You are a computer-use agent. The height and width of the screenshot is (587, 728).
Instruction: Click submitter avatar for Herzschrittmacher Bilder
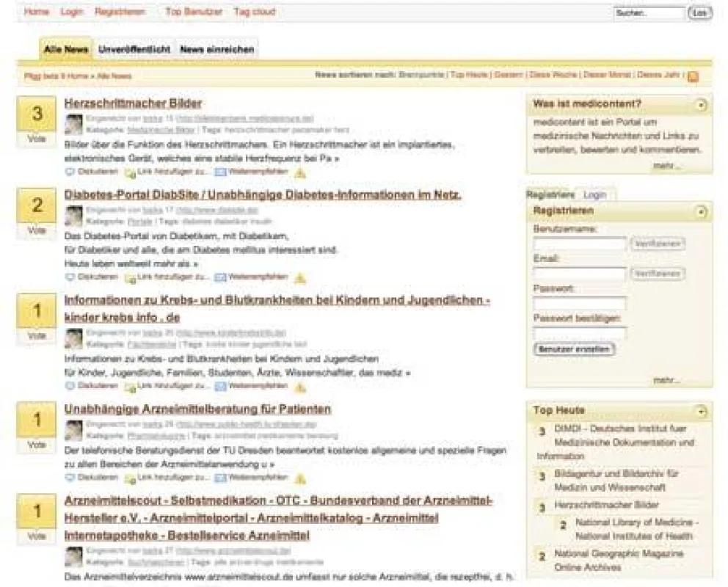coord(73,124)
